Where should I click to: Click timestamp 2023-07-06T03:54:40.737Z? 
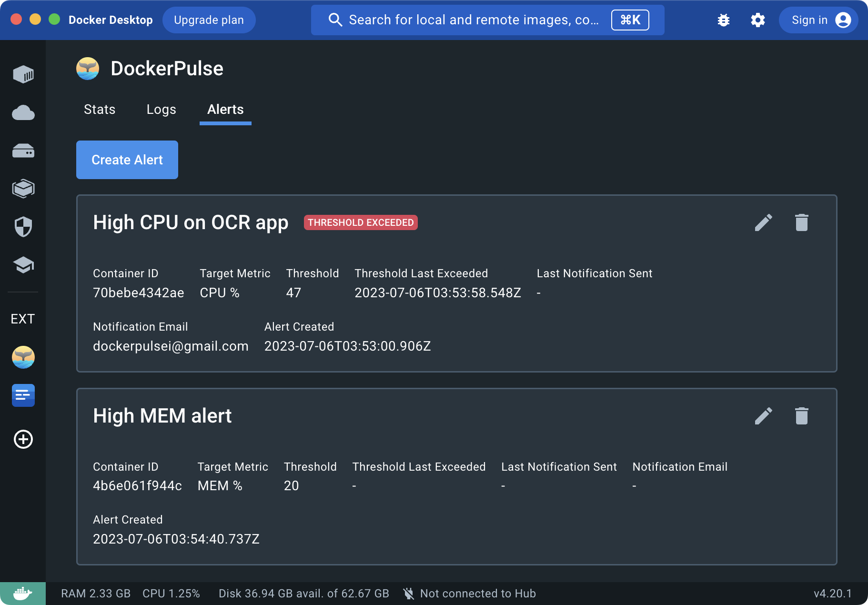tap(176, 539)
